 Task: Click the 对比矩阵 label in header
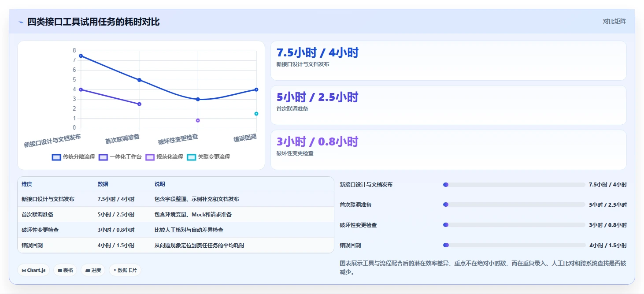tap(614, 21)
